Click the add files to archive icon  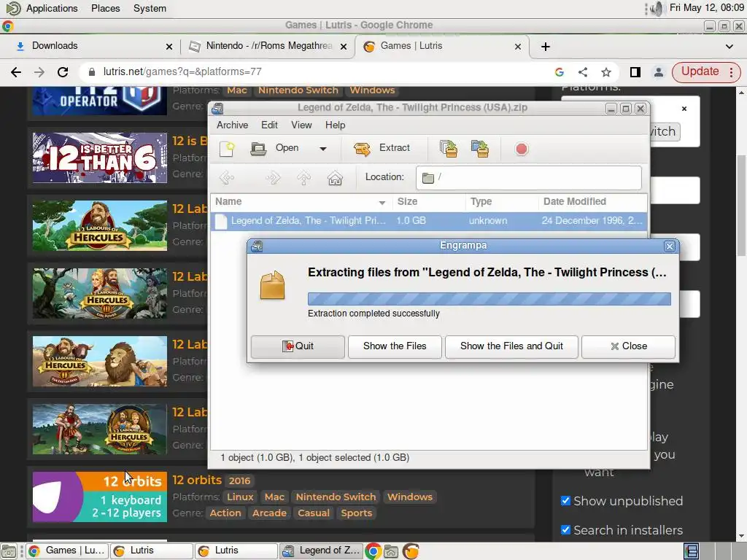449,149
